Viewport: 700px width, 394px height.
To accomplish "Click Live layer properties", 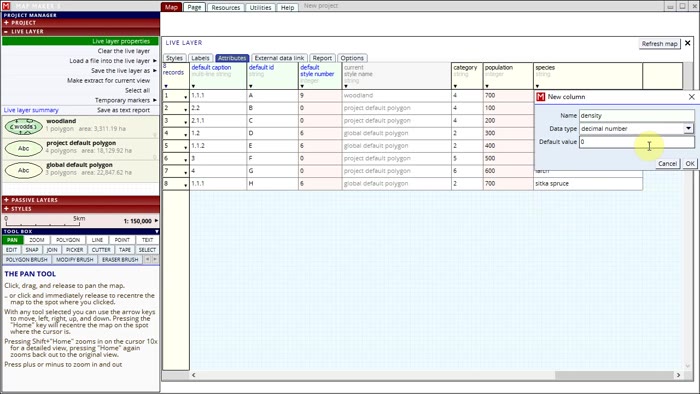I will pos(80,41).
